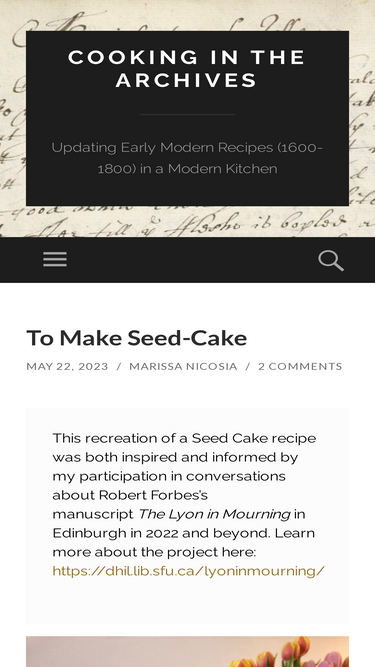Follow the dhil.lib.sfu.ca lyoninmourning link
The width and height of the screenshot is (375, 667).
pyautogui.click(x=188, y=571)
